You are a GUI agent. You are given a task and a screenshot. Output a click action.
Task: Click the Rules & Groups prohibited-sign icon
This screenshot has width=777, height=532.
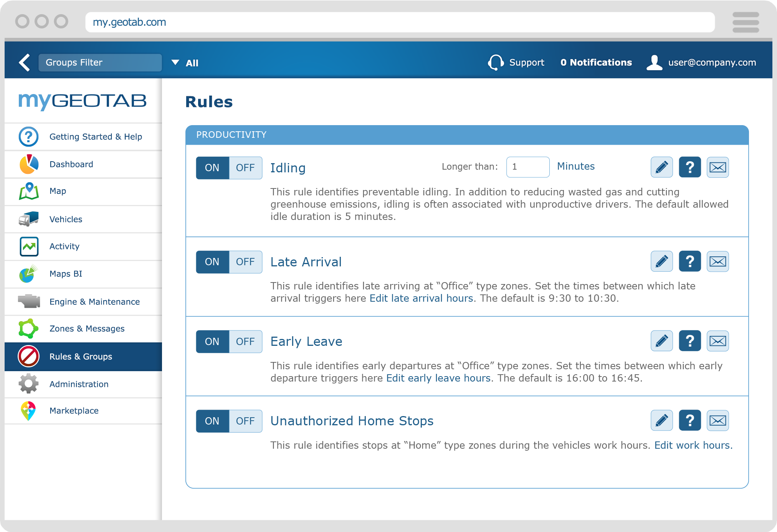tap(29, 356)
